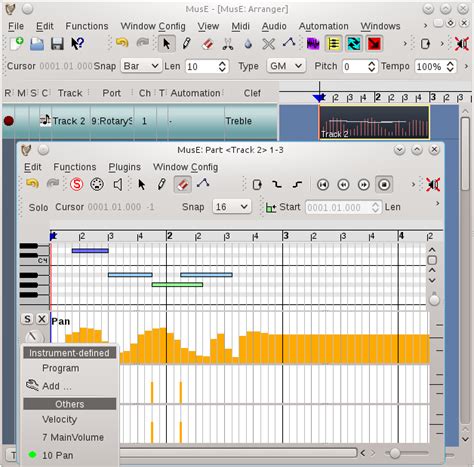
Task: Click the cyan arrows toolbar icon
Action: (354, 44)
